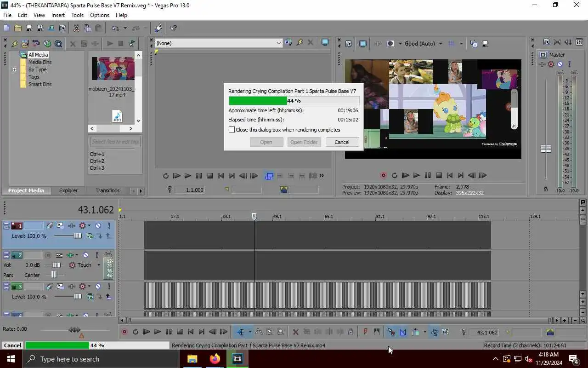Click the status bar Cancel button
Viewport: 588px width, 368px height.
(13, 345)
